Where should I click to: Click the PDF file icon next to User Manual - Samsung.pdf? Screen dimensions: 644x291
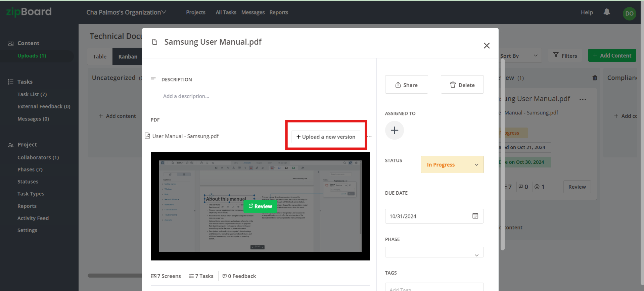(x=147, y=136)
